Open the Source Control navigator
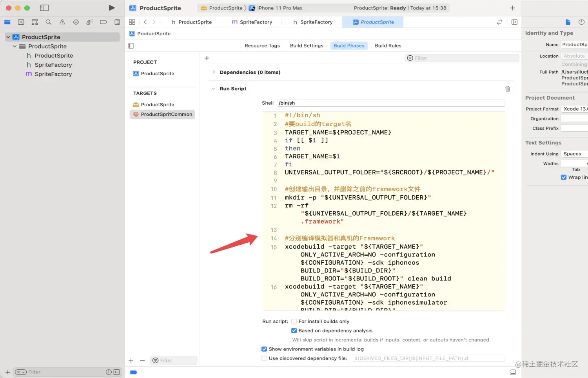 pos(21,22)
